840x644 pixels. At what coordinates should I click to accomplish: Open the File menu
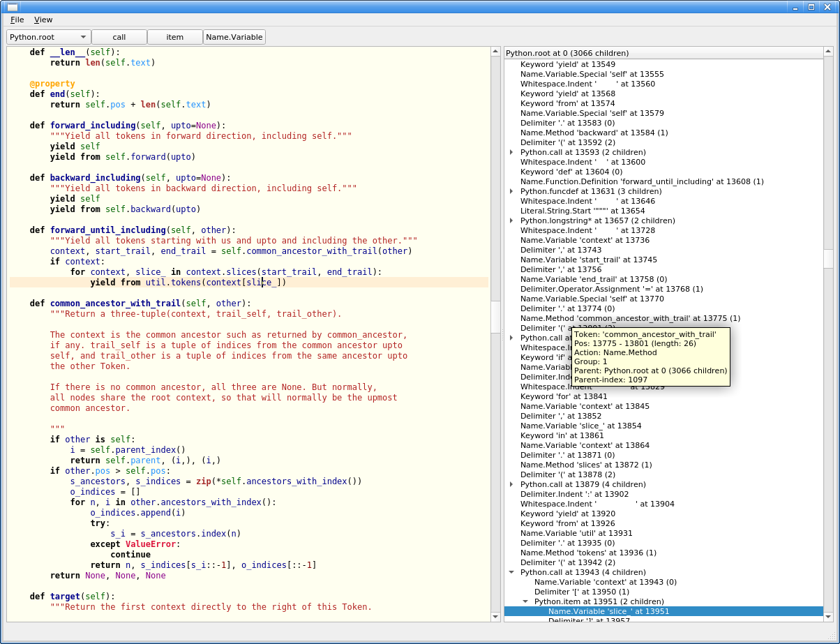pos(17,20)
